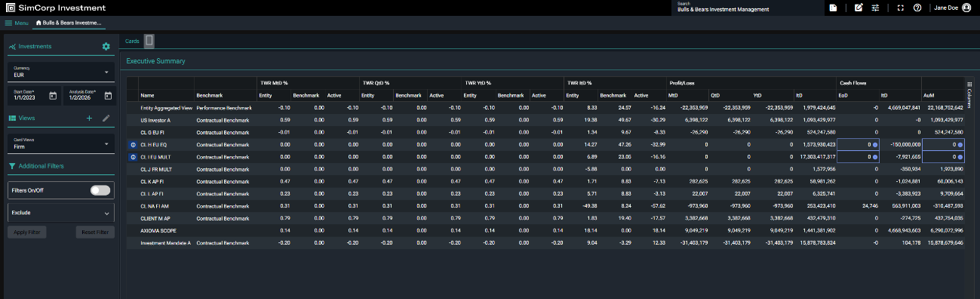Image resolution: width=980 pixels, height=299 pixels.
Task: Select the Investment Mandate A row
Action: (x=545, y=243)
